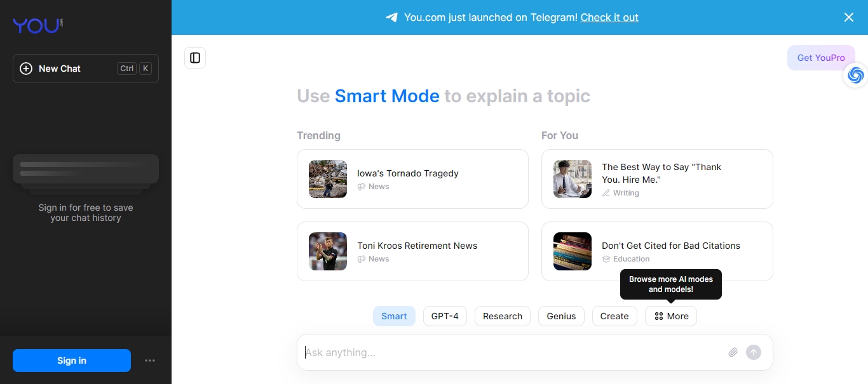The height and width of the screenshot is (384, 868).
Task: Expand the More AI modes menu
Action: [x=671, y=316]
